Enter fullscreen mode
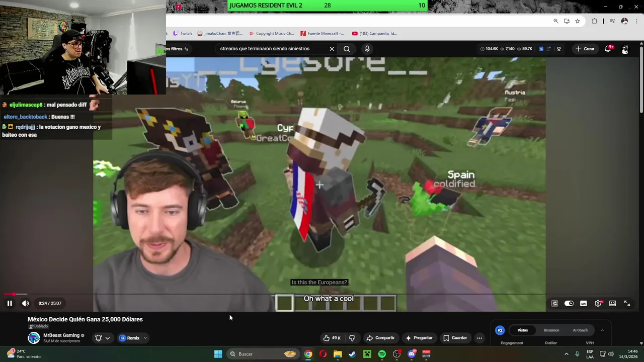This screenshot has width=644, height=362. tap(627, 303)
